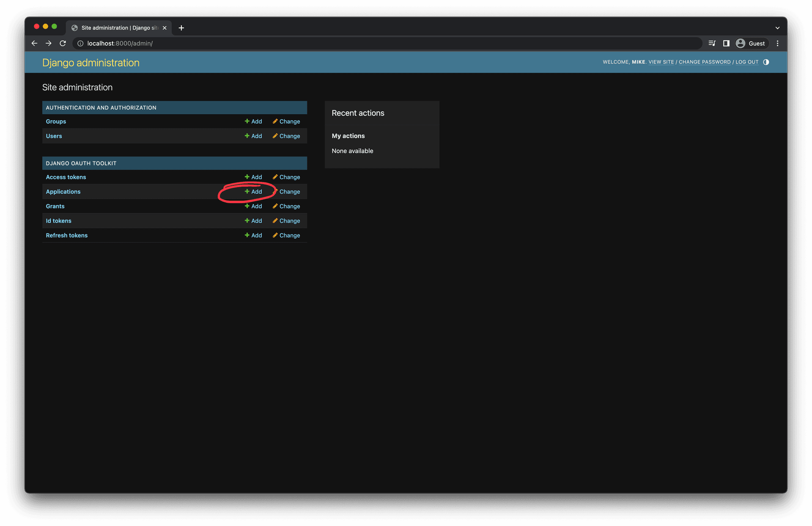Toggle the browser side panel icon
Viewport: 812px width, 526px height.
[726, 43]
